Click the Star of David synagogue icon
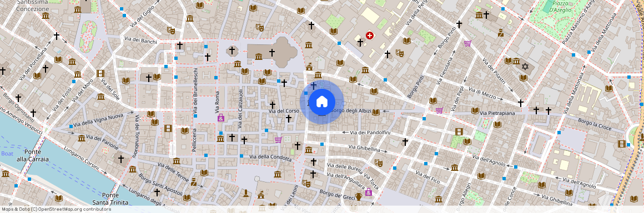Viewport: 644px width, 213px height. pos(525,66)
